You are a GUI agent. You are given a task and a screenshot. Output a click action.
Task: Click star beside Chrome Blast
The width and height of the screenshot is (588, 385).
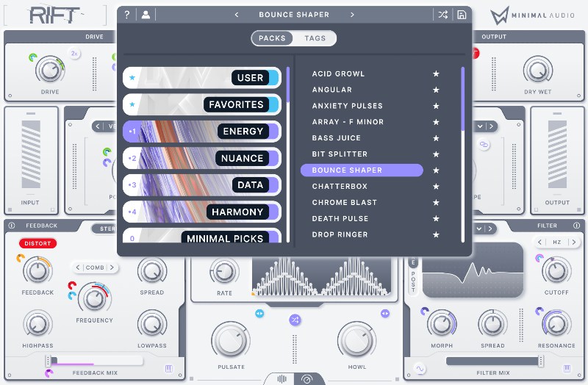pos(436,203)
